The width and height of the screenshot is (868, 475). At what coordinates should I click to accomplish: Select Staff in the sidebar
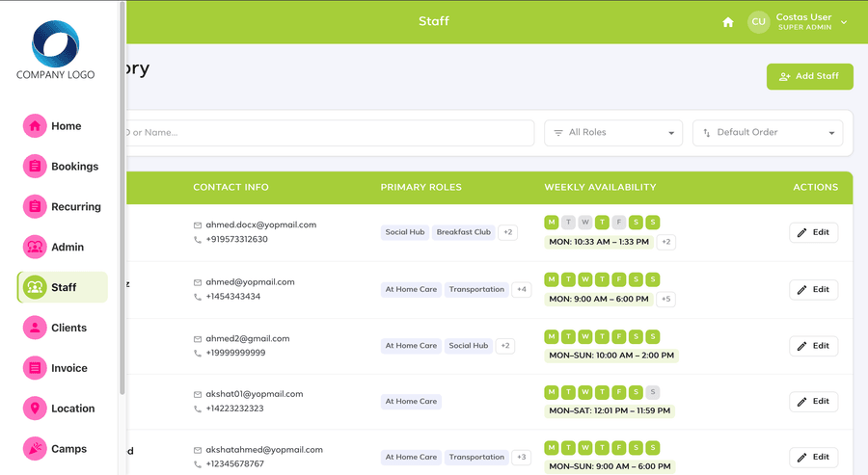[62, 287]
